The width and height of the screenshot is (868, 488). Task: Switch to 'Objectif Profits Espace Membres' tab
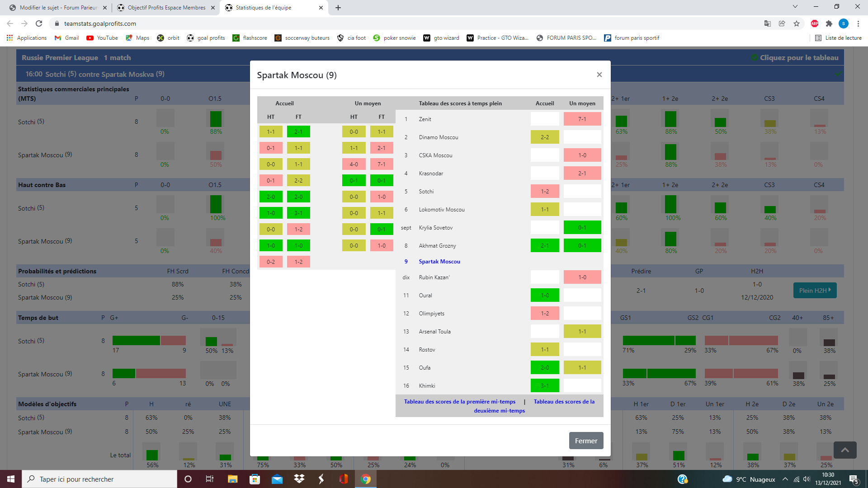[x=166, y=8]
